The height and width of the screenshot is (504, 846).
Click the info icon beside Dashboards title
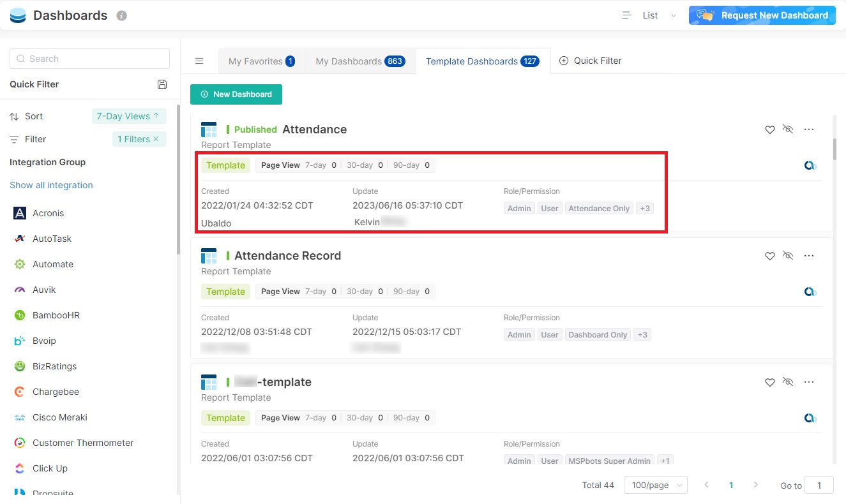click(x=122, y=15)
